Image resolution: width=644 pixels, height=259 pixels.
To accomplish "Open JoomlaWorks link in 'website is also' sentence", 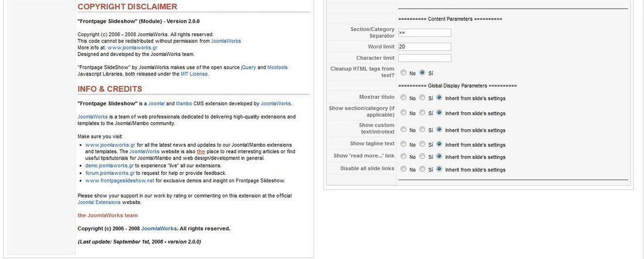I will pos(145,151).
